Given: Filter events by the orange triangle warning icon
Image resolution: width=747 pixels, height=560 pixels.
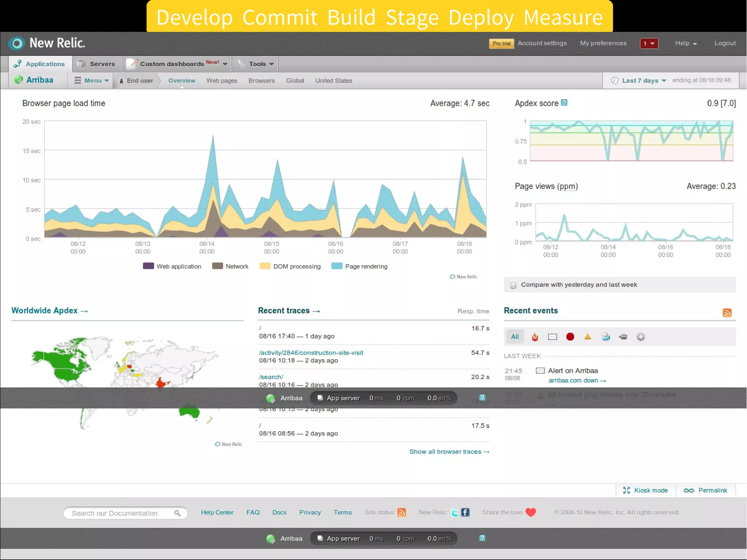Looking at the screenshot, I should tap(587, 336).
